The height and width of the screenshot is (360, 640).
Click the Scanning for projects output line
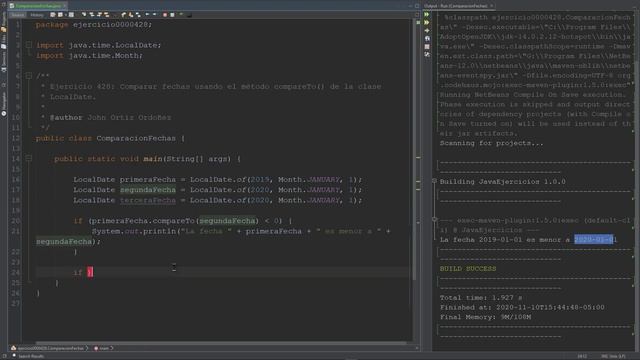491,143
